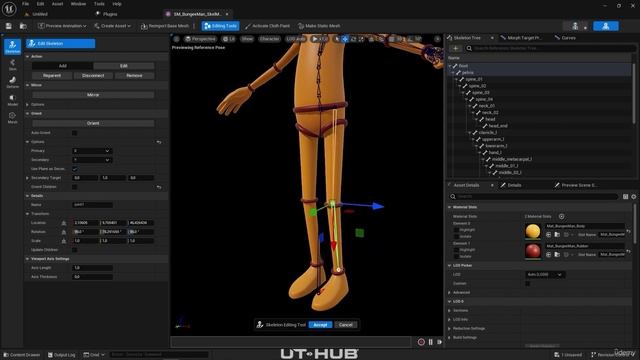640x360 pixels.
Task: Click Browse to asset icon in toolbar
Action: (x=23, y=26)
